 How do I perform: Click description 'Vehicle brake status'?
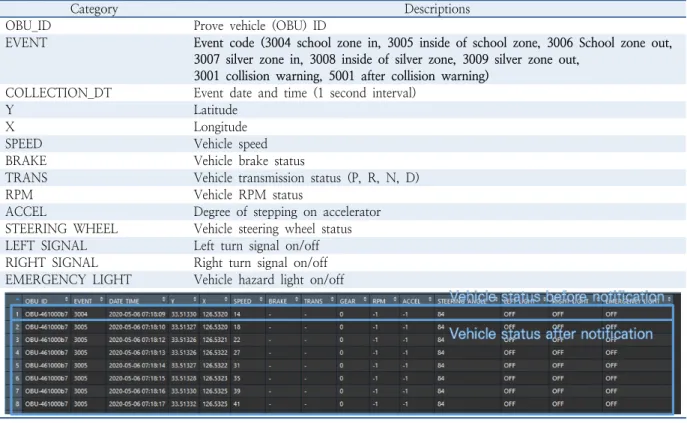pos(249,161)
